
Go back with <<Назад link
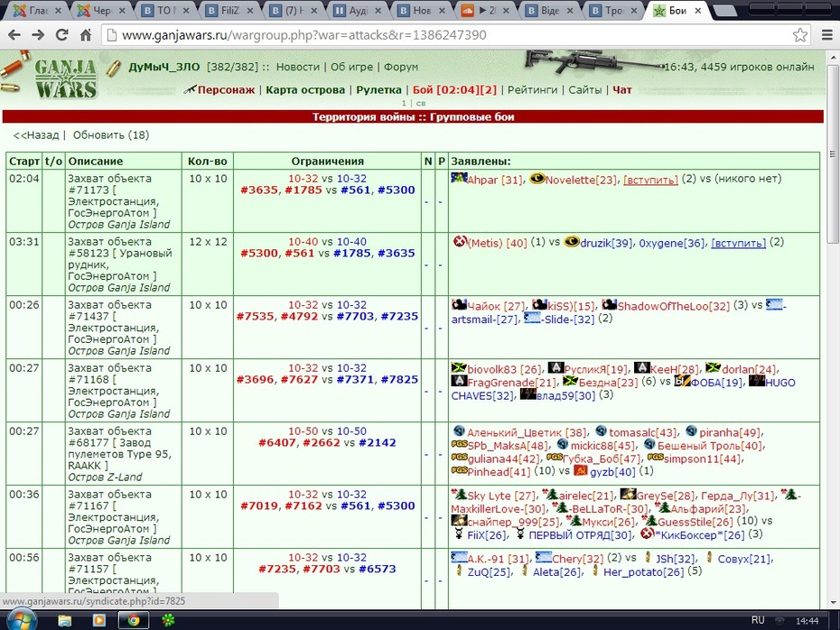point(36,134)
